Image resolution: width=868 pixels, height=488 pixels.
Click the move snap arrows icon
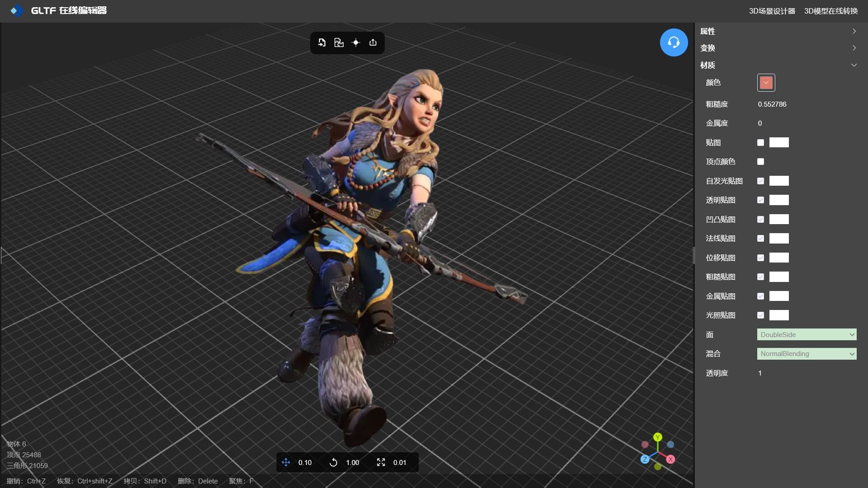[286, 462]
